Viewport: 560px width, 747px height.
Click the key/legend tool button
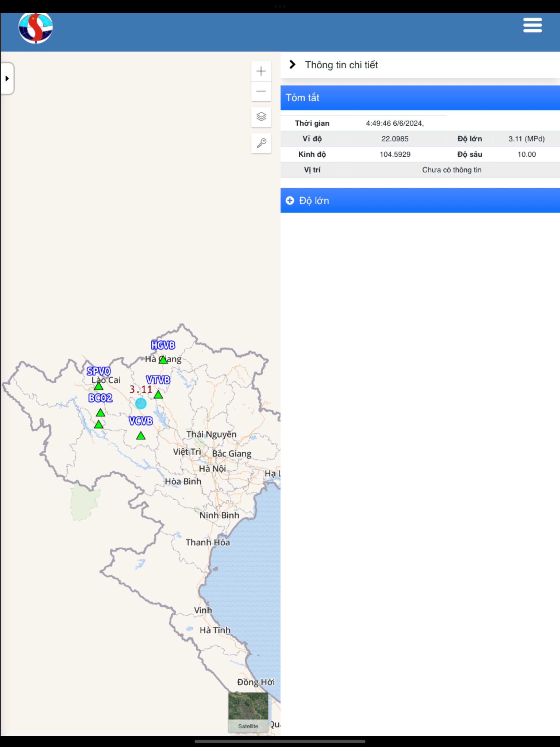pyautogui.click(x=261, y=143)
